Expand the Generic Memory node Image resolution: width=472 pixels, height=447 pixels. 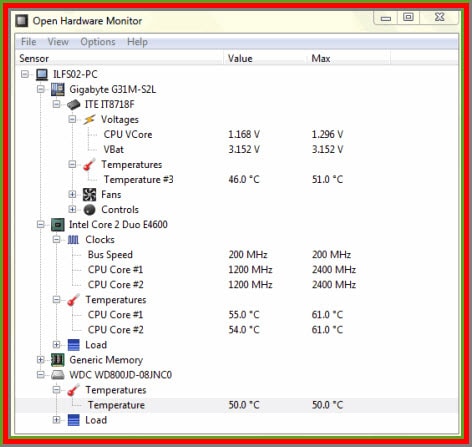(x=41, y=360)
